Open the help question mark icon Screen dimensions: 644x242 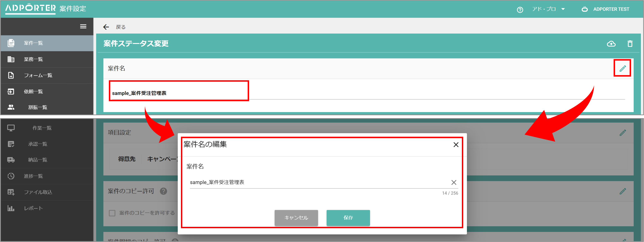(520, 9)
